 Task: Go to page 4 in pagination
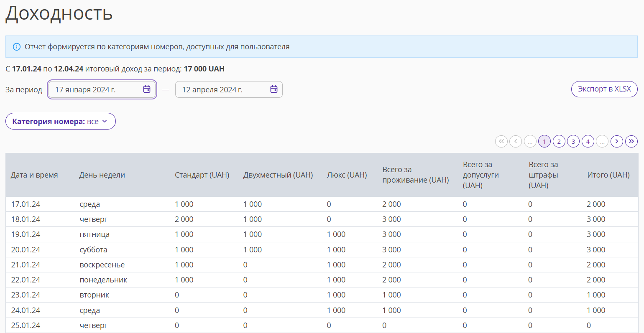tap(588, 141)
